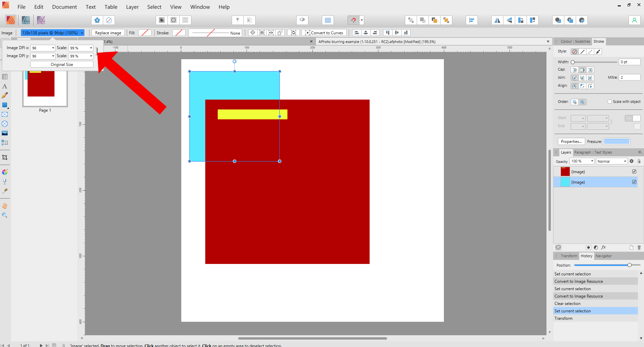Image resolution: width=644 pixels, height=347 pixels.
Task: Open the Swatches tab
Action: click(582, 41)
